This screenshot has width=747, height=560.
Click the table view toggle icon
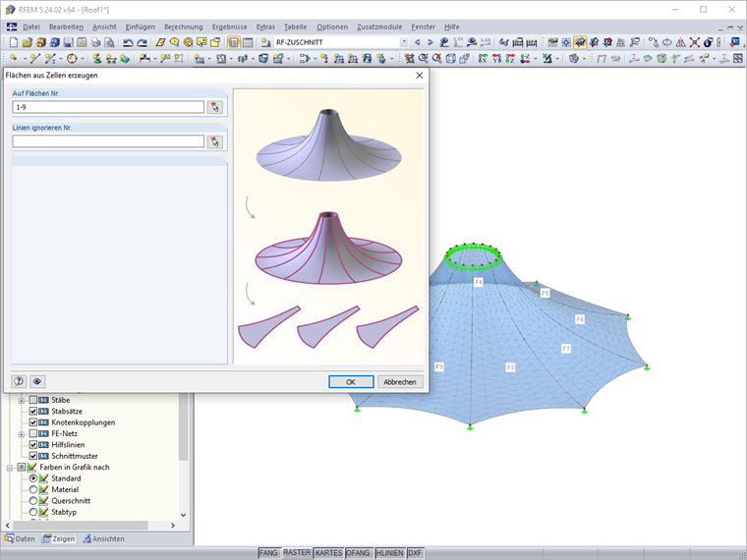click(248, 42)
